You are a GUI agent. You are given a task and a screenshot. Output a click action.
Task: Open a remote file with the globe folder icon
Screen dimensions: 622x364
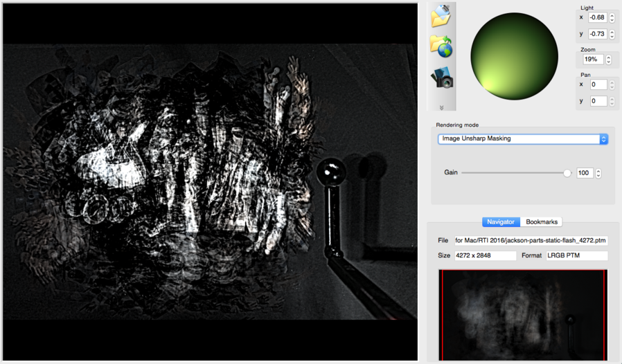pos(441,46)
